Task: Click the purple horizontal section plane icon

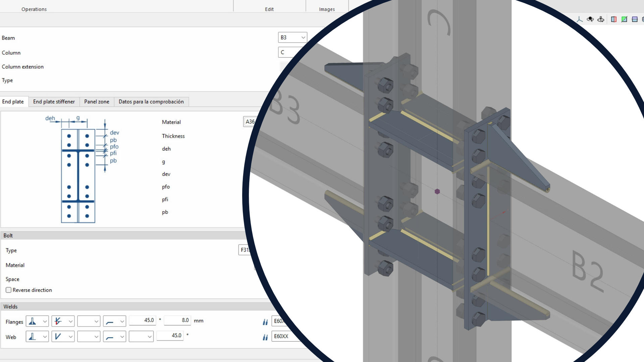Action: pyautogui.click(x=635, y=19)
